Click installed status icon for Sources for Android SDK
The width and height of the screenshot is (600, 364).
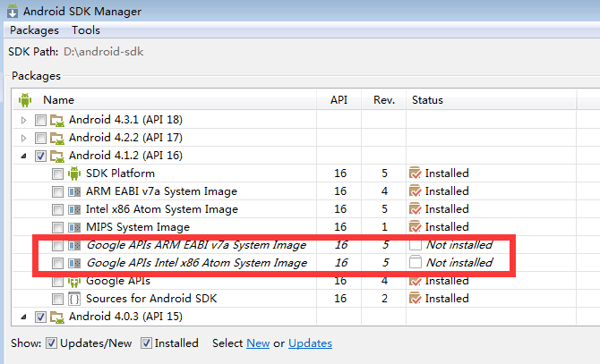coord(416,299)
